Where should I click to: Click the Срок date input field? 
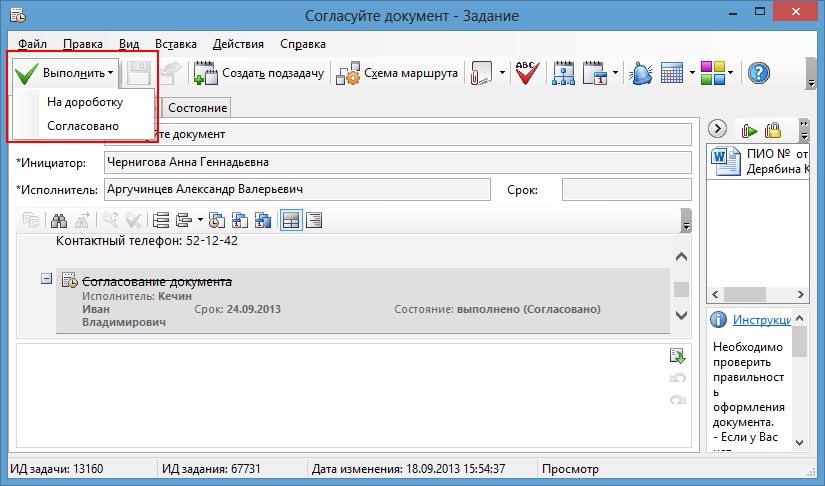[x=626, y=190]
